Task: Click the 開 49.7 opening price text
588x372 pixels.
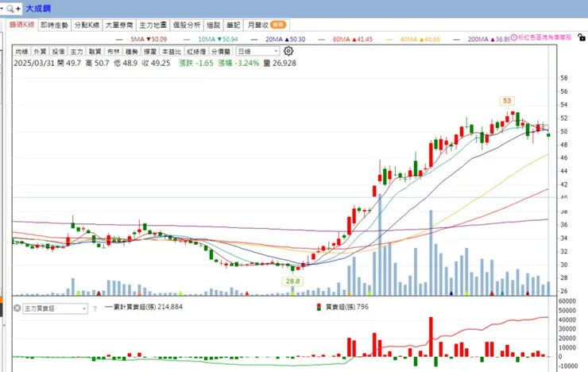Action: tap(69, 63)
